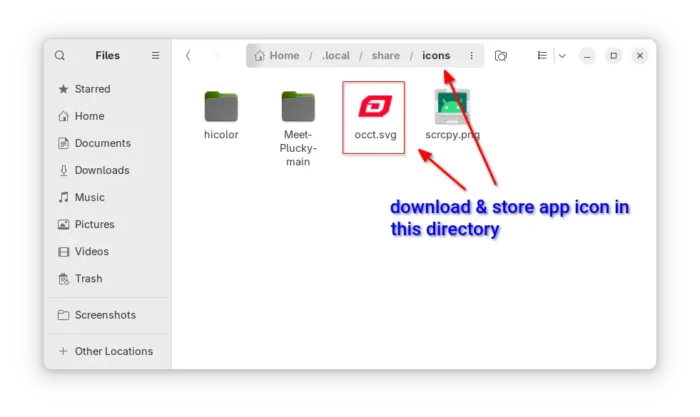This screenshot has height=417, width=700.
Task: Select Music in the sidebar
Action: [x=89, y=197]
